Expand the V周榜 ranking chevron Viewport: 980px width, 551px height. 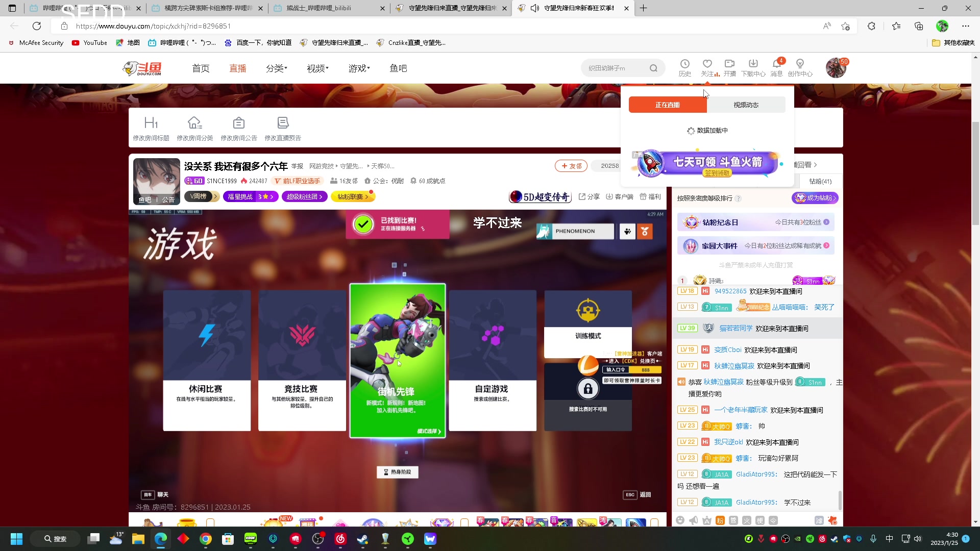tap(215, 196)
